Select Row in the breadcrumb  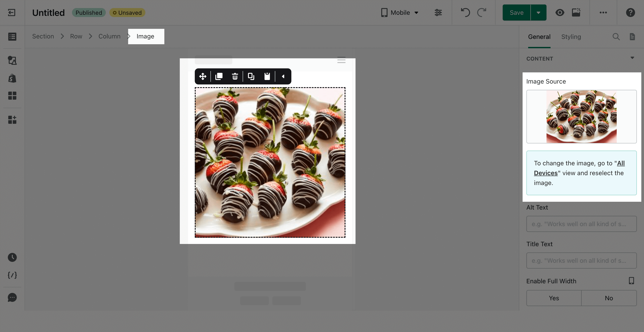click(x=76, y=36)
